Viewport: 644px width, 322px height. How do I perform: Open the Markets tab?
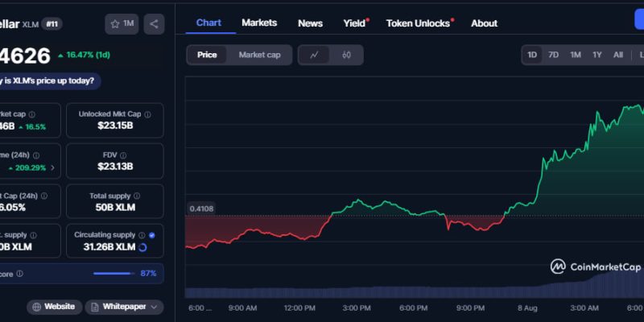pos(259,23)
